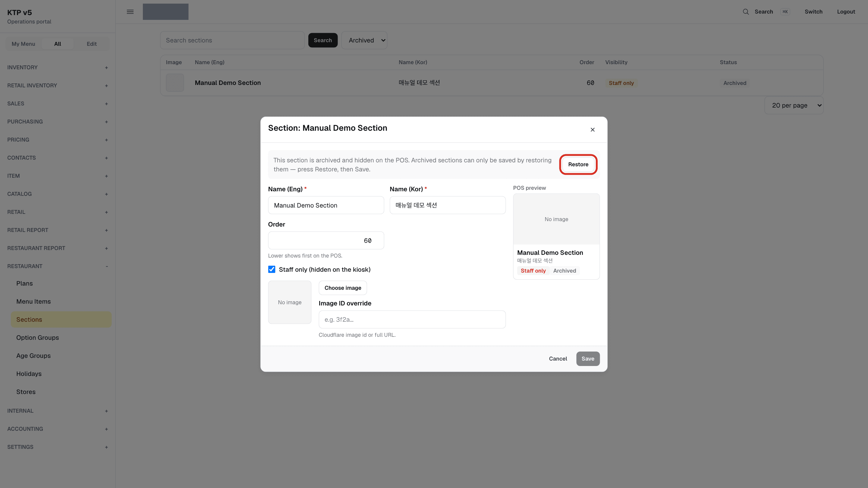Open the 20 per page dropdown
The height and width of the screenshot is (488, 868).
[794, 105]
